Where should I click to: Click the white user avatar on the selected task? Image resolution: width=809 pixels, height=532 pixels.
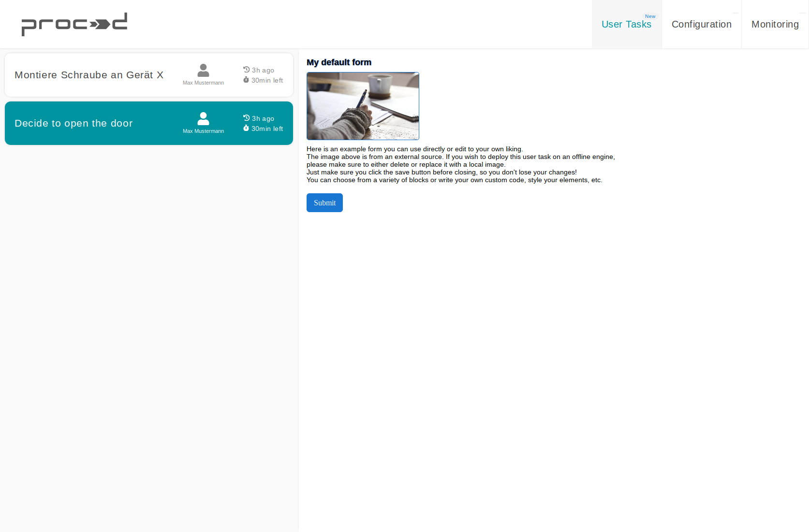[203, 118]
